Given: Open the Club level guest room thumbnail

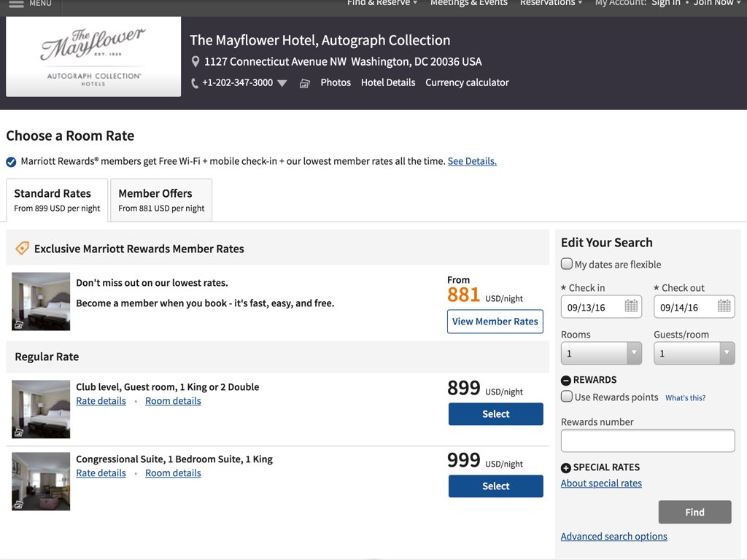Looking at the screenshot, I should click(x=41, y=409).
